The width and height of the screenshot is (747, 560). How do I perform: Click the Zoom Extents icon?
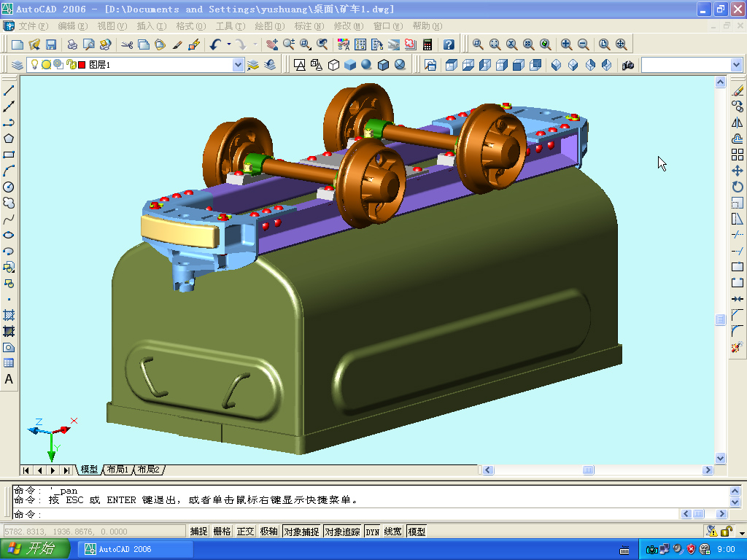click(x=621, y=44)
